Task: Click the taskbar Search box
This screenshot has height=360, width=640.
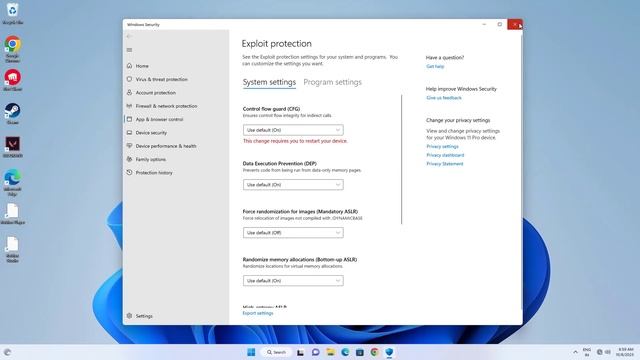Action: [x=276, y=352]
